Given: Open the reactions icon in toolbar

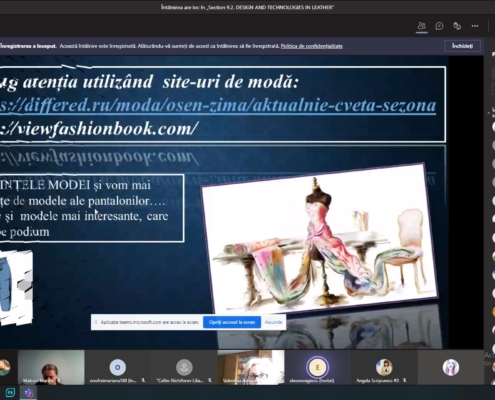Looking at the screenshot, I should click(457, 26).
